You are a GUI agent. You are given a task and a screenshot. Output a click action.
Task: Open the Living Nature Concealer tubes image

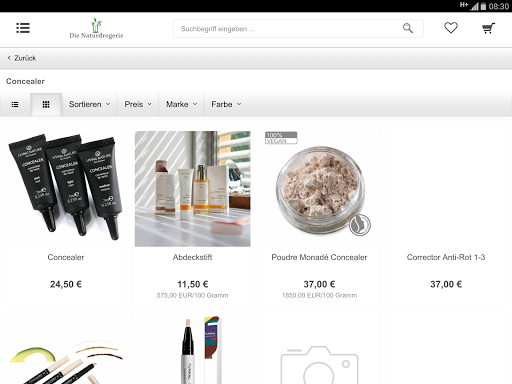point(66,188)
